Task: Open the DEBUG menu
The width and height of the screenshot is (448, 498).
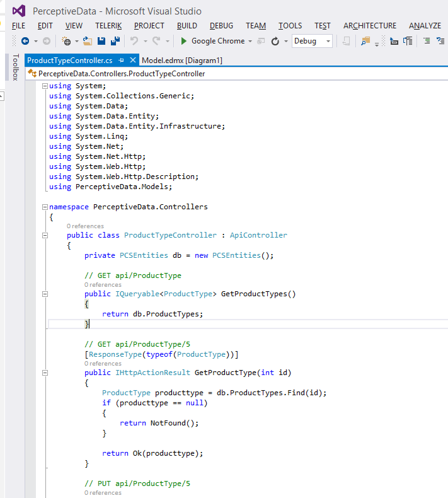Action: coord(221,26)
